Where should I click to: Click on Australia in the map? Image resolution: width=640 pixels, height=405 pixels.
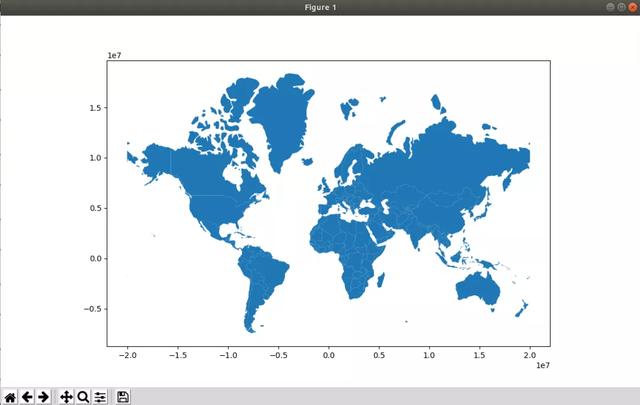(478, 288)
